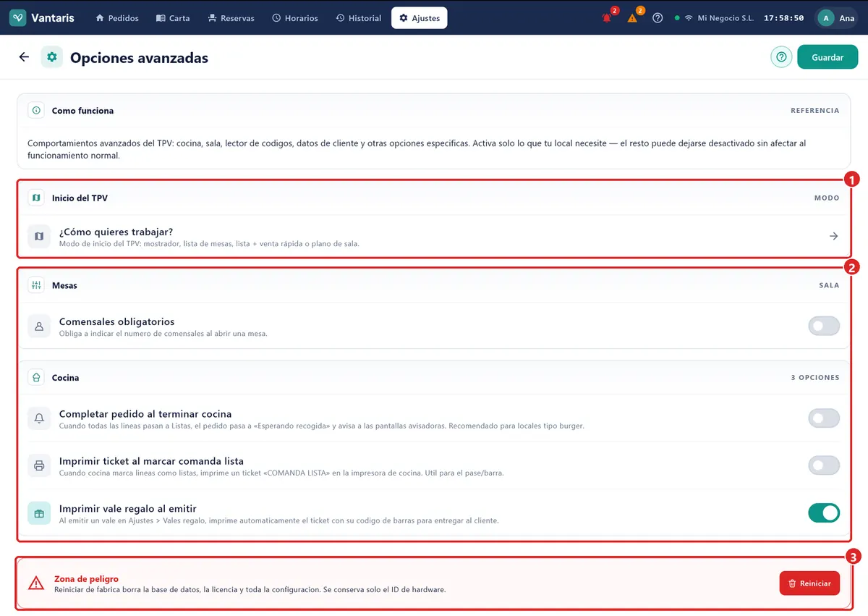
Task: Click the map icon in the Inicio del TPV header
Action: click(36, 198)
